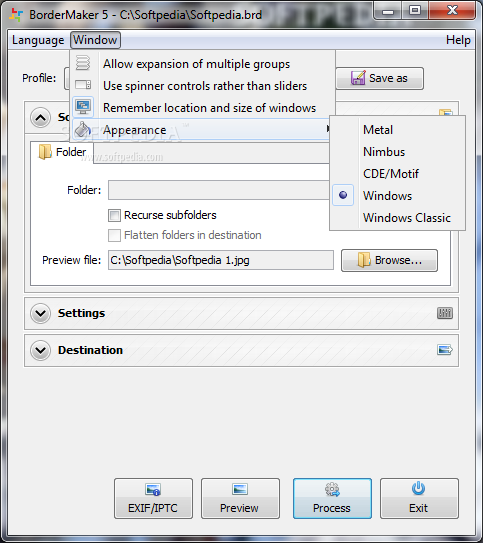Click the stacked groups icon in menu
Image resolution: width=483 pixels, height=543 pixels.
coord(83,64)
